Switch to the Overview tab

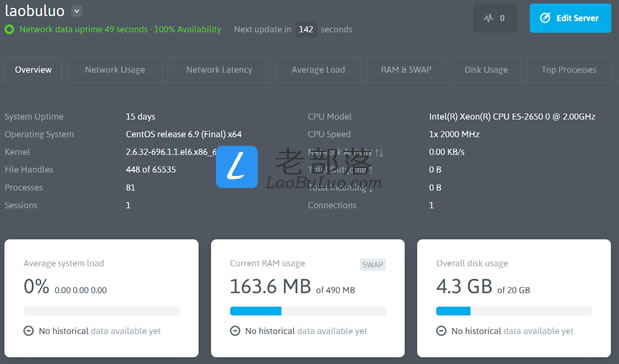point(33,70)
